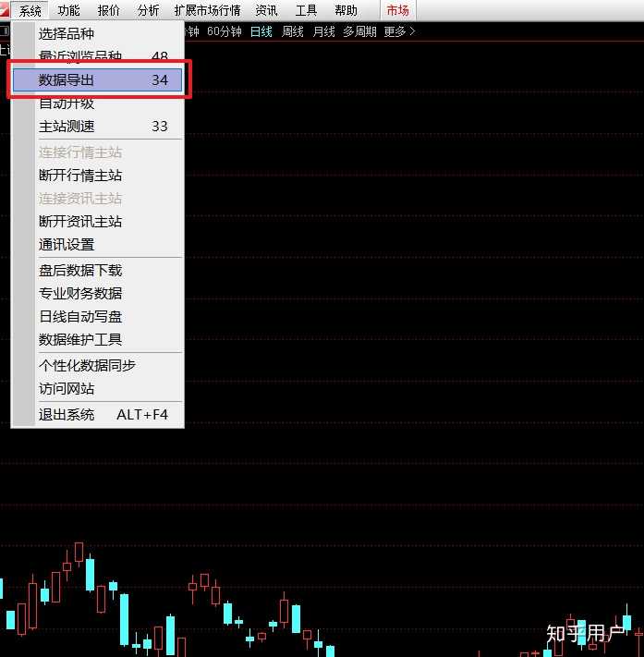The width and height of the screenshot is (644, 657).
Task: Select 退出系统 menu entry
Action: [x=97, y=414]
